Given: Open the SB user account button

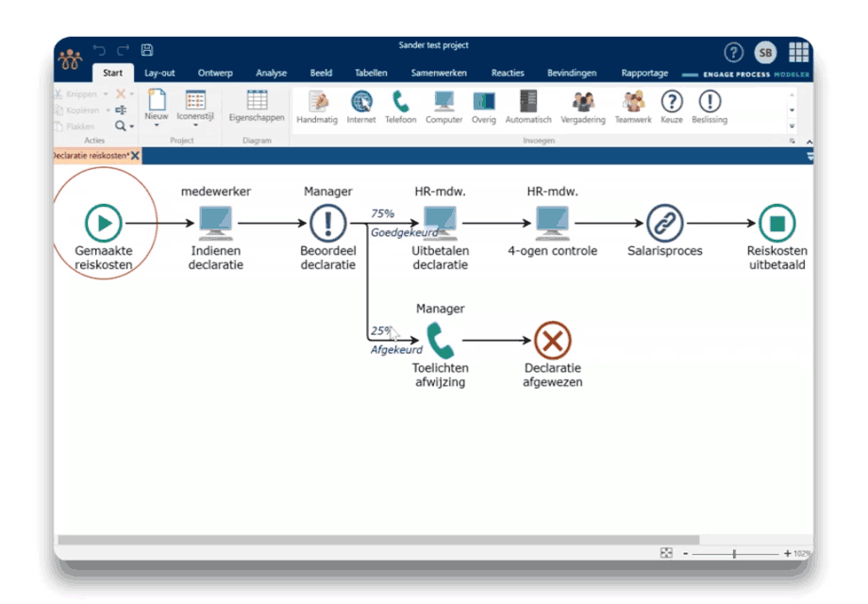Looking at the screenshot, I should 764,53.
